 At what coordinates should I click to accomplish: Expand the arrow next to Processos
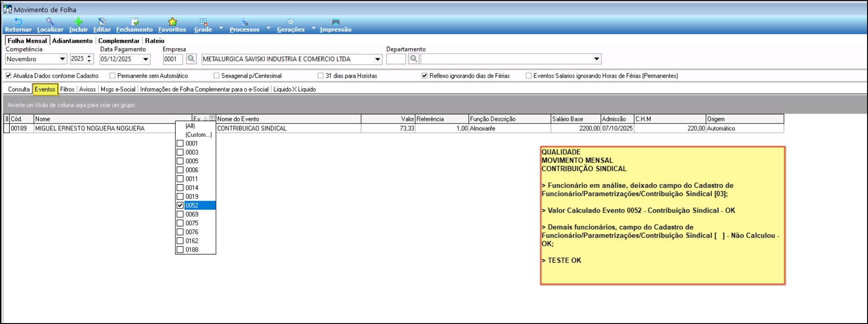coord(268,28)
